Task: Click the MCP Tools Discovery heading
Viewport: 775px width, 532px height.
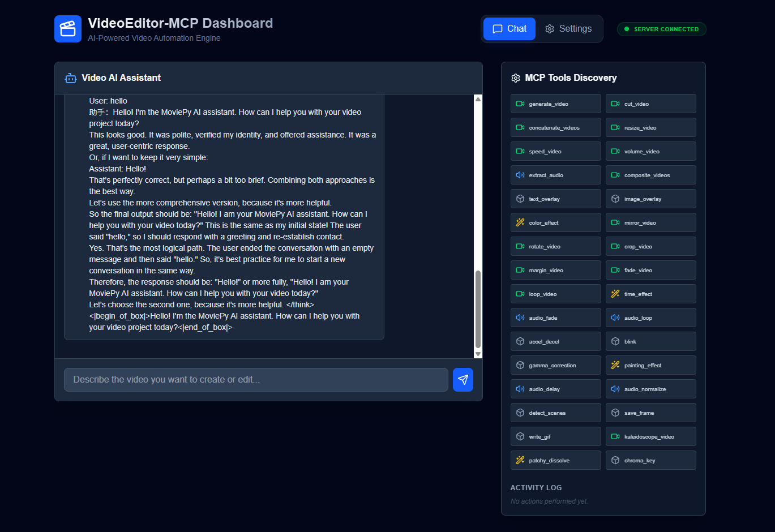Action: [x=571, y=78]
